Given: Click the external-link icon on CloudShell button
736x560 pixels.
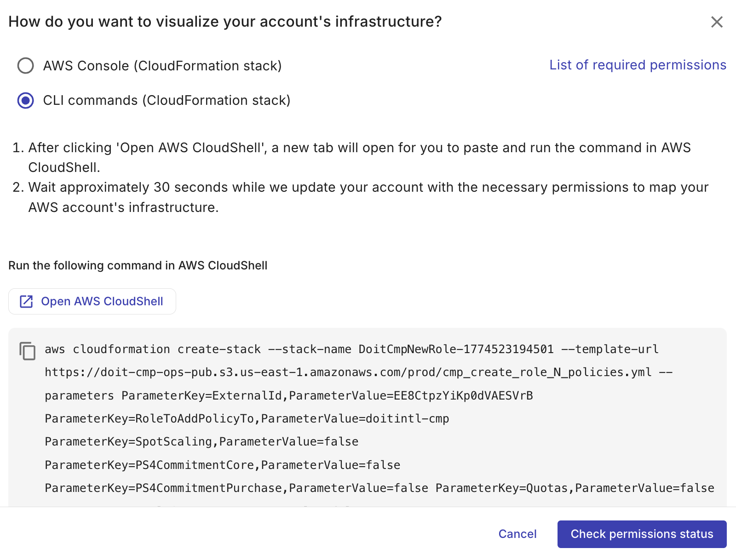Looking at the screenshot, I should 27,301.
